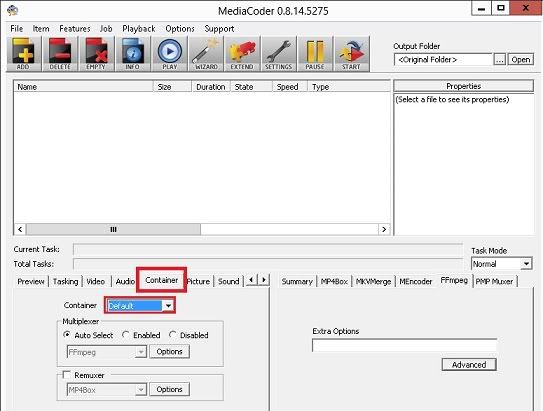The image size is (543, 411).
Task: Switch to the MKVMerge tab
Action: (x=373, y=282)
